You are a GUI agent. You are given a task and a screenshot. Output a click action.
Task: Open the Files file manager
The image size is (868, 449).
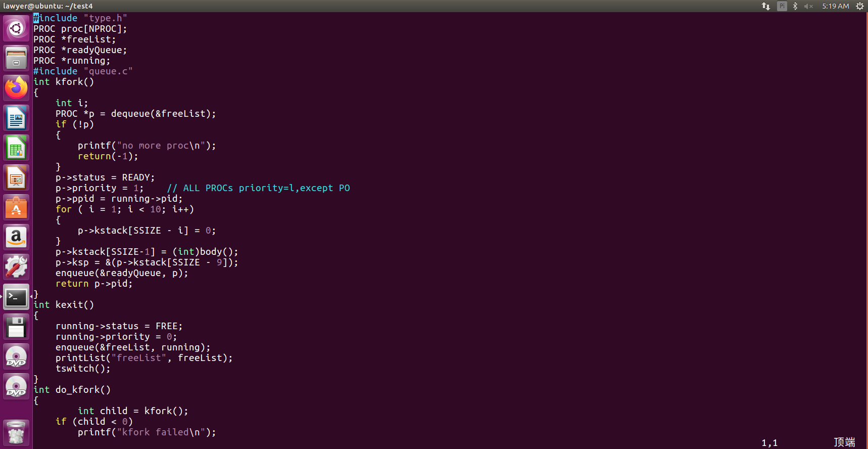tap(16, 58)
